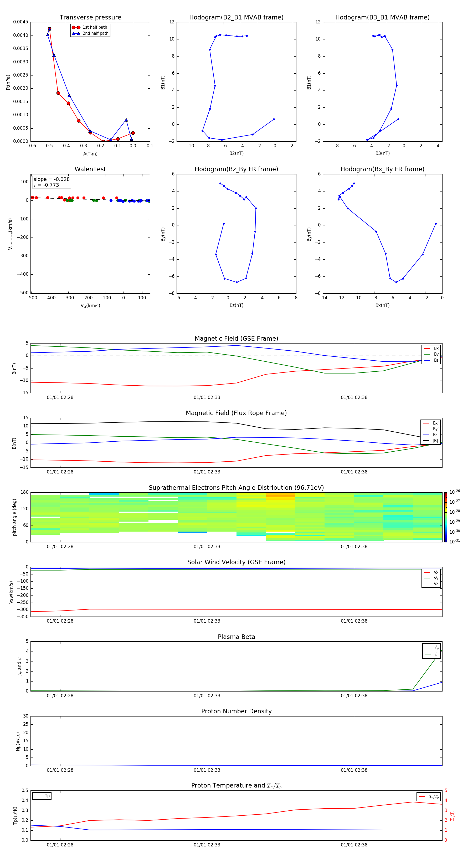Select 'Bz' in the GSE field legend
Screen dimensions: 473x868
coord(431,360)
